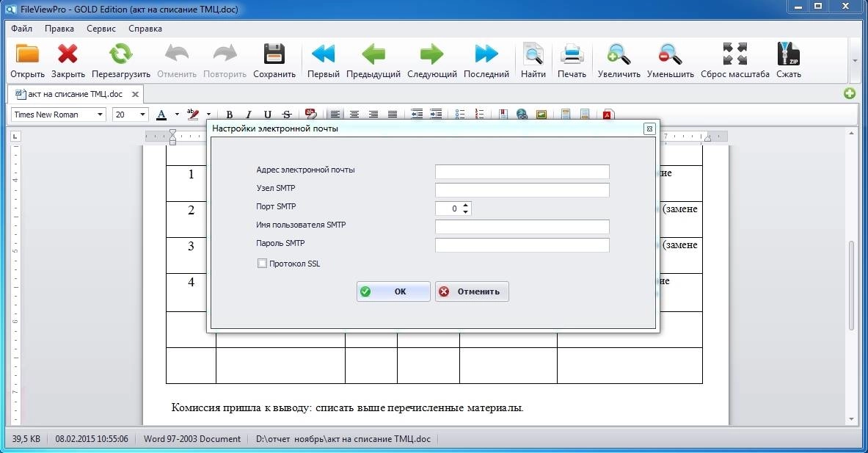Expand font color dropdown arrow
The height and width of the screenshot is (453, 868).
click(x=177, y=115)
